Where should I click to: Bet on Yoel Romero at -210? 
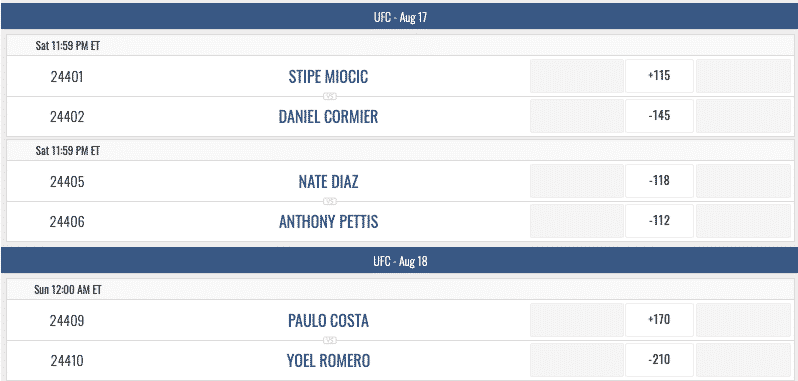pyautogui.click(x=659, y=360)
